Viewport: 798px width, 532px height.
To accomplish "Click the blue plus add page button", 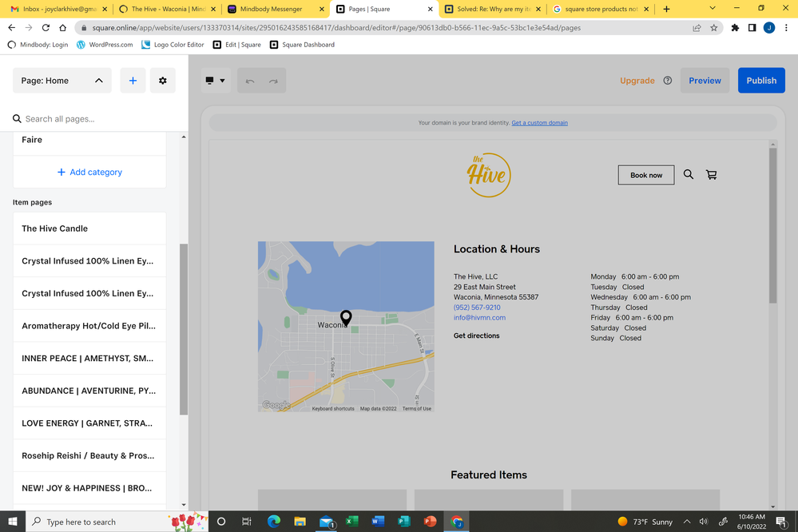I will click(133, 81).
